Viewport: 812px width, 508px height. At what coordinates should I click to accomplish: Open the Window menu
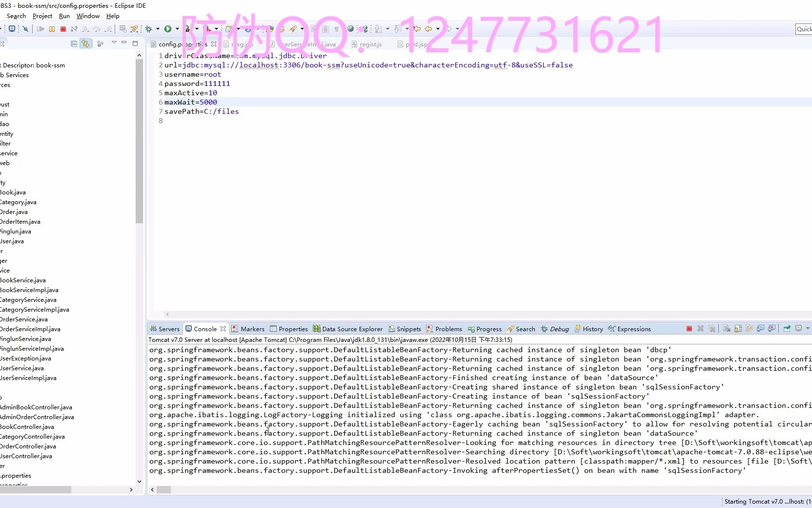coord(88,16)
